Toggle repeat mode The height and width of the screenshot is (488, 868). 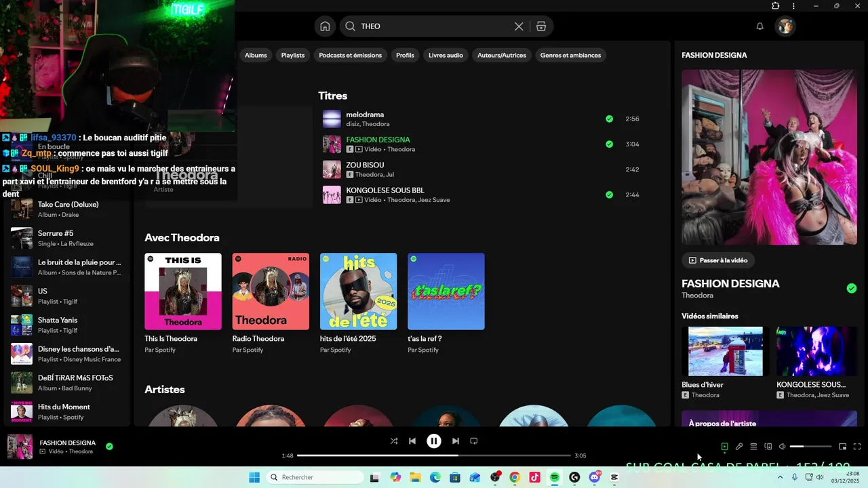click(474, 441)
